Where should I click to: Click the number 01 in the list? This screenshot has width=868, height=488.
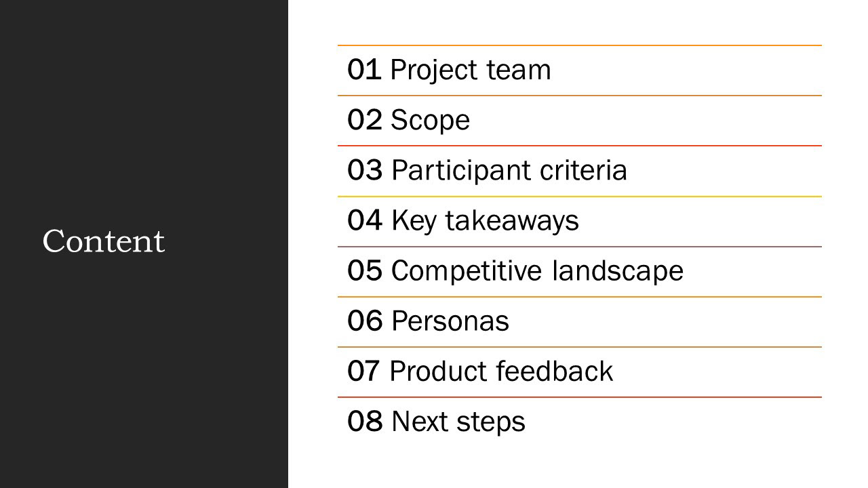pyautogui.click(x=364, y=70)
